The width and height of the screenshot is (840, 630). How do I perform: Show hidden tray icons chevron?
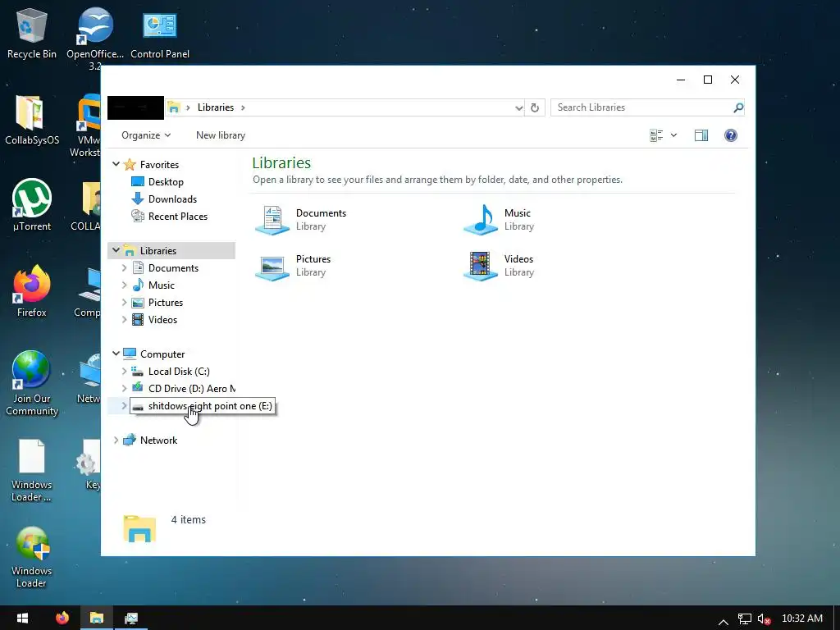coord(724,621)
